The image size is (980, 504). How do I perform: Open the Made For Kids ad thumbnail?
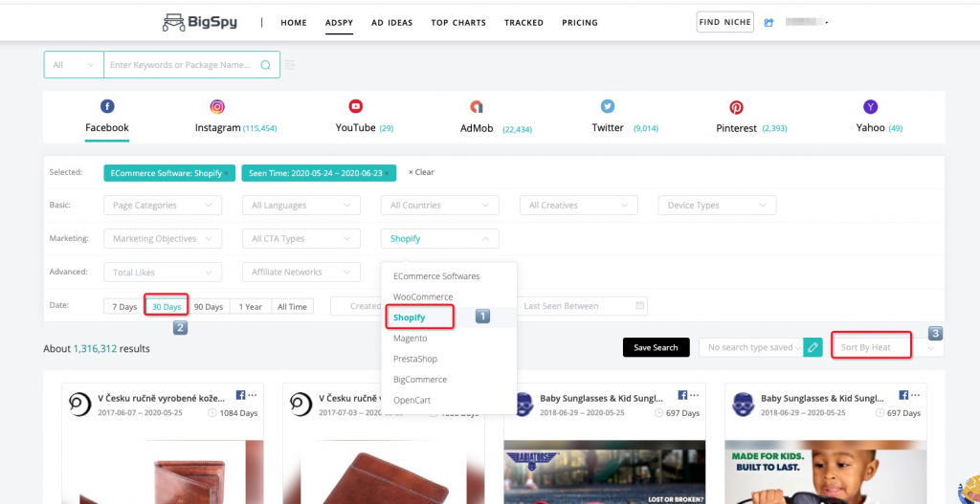(x=826, y=472)
